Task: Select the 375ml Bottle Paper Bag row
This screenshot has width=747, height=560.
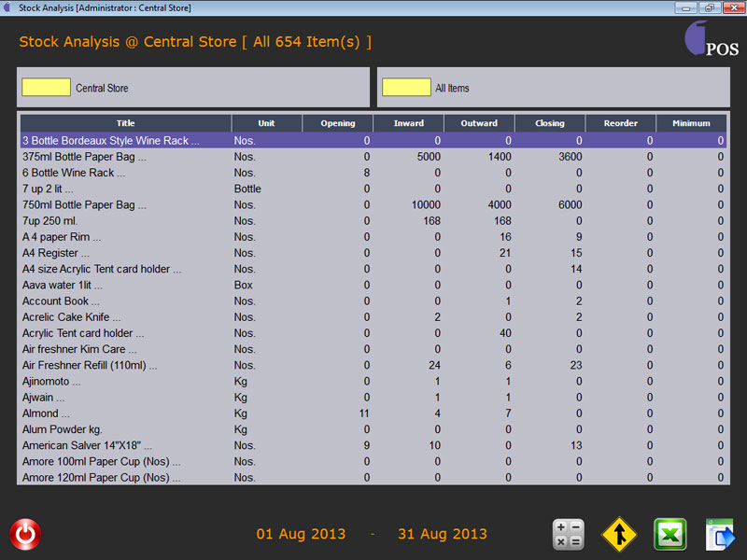Action: tap(84, 157)
